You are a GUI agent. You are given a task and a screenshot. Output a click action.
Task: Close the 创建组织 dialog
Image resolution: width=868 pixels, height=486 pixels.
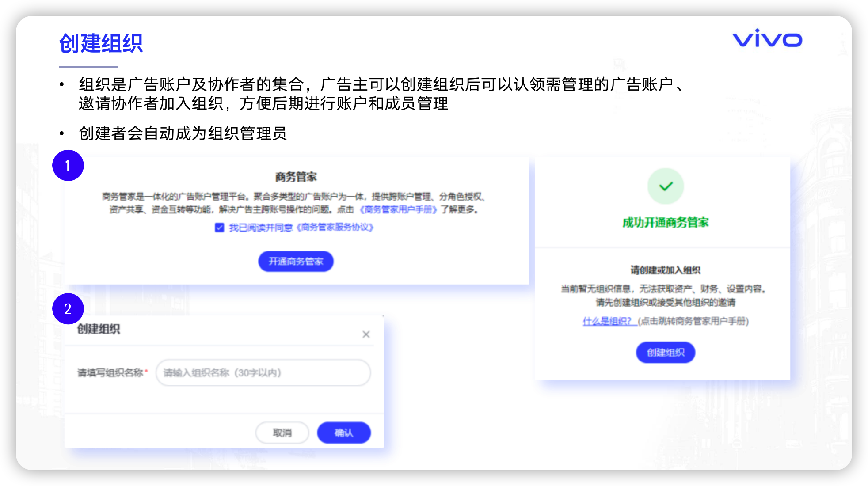point(366,334)
